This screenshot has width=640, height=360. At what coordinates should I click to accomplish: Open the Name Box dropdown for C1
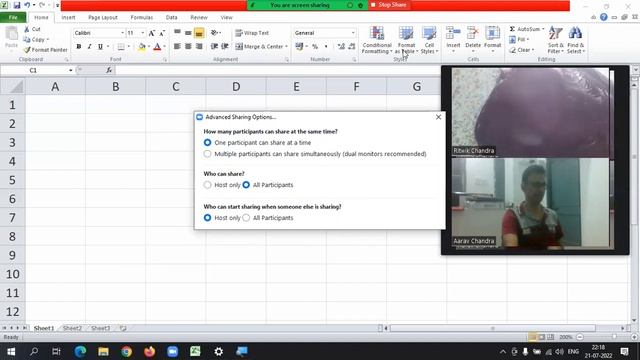(x=71, y=70)
